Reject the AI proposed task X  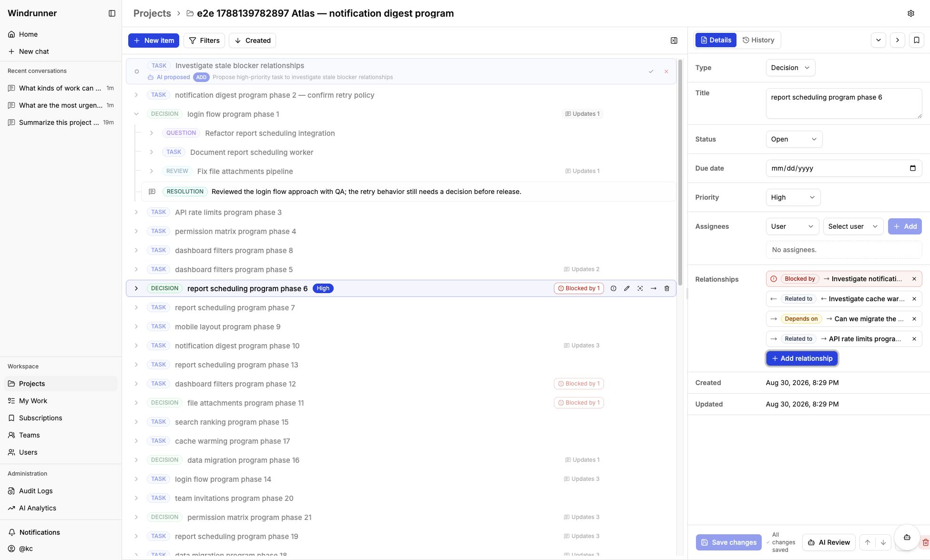pyautogui.click(x=666, y=71)
